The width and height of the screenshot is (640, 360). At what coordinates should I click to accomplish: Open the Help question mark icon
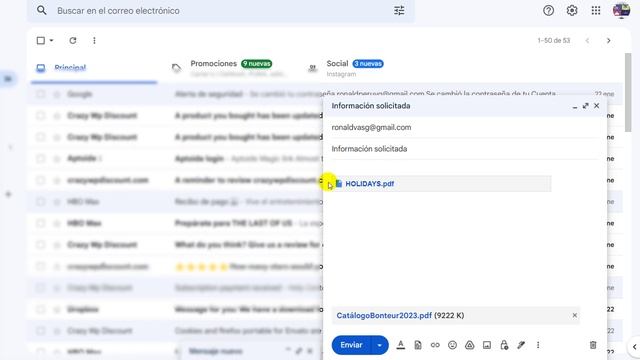click(548, 11)
